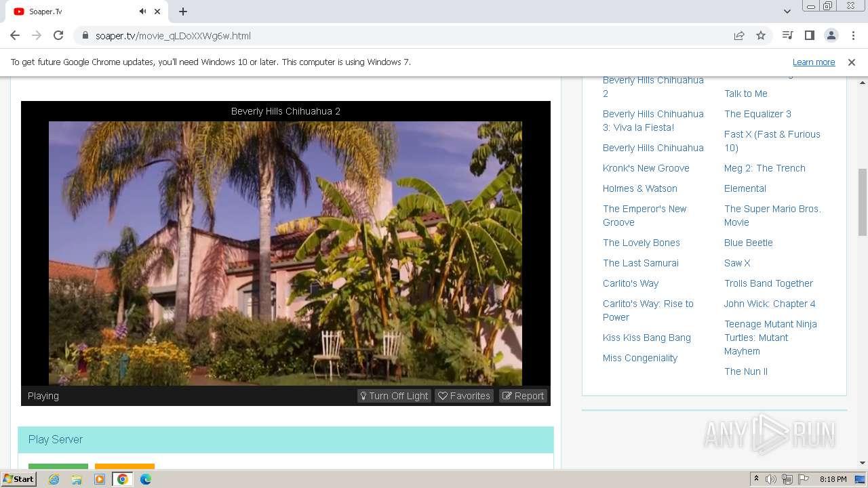This screenshot has height=488, width=868.
Task: Open The Equalizer 3 link
Action: pyautogui.click(x=757, y=114)
